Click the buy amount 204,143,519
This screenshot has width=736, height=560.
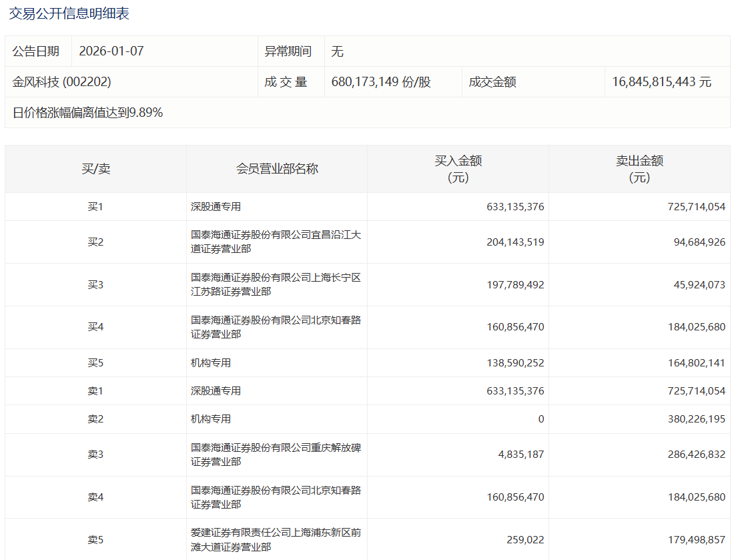[515, 242]
